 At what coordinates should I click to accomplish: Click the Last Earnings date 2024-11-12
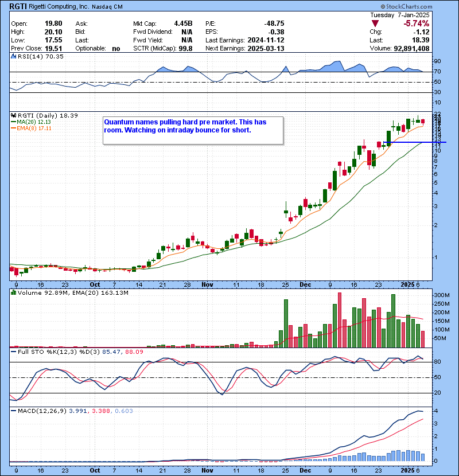[266, 40]
